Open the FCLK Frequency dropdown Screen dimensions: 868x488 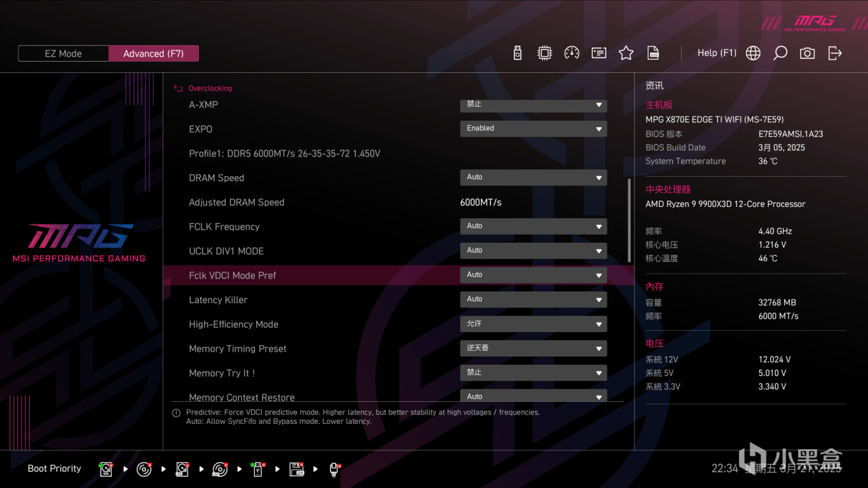coord(533,226)
